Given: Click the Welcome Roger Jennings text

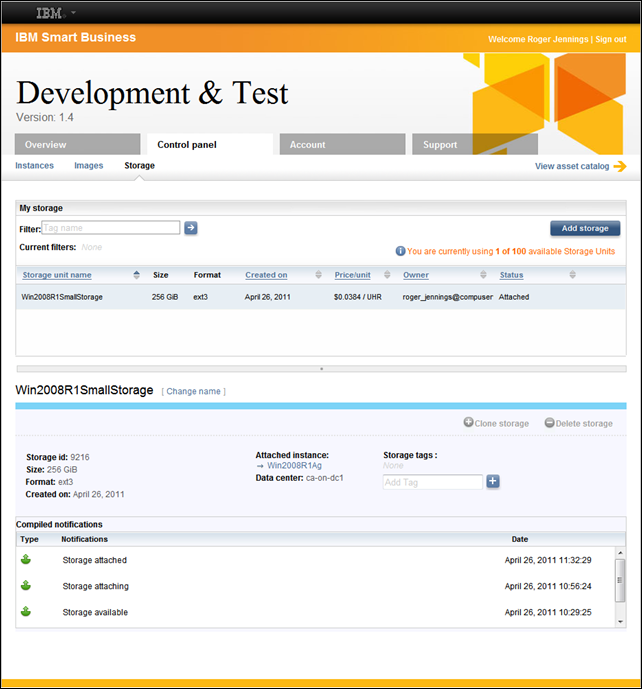Looking at the screenshot, I should [538, 39].
